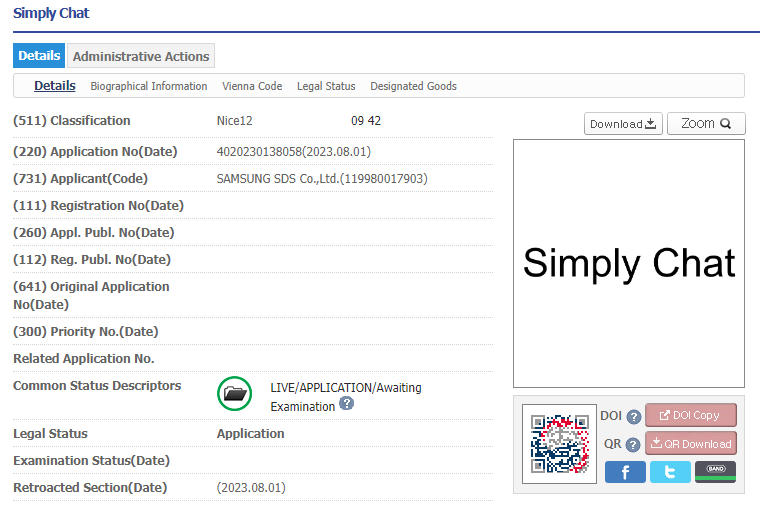Click the BAND share icon
Image resolution: width=760 pixels, height=507 pixels.
coord(715,472)
